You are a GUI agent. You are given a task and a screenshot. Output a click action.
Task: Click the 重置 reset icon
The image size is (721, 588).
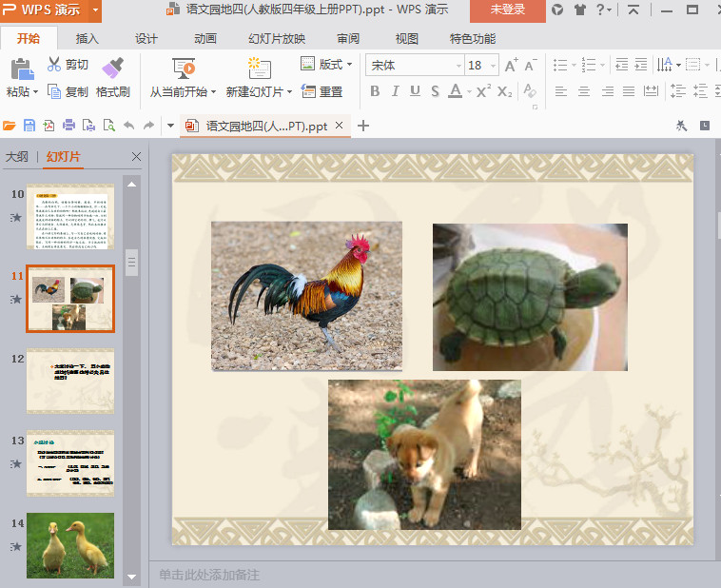coord(308,92)
